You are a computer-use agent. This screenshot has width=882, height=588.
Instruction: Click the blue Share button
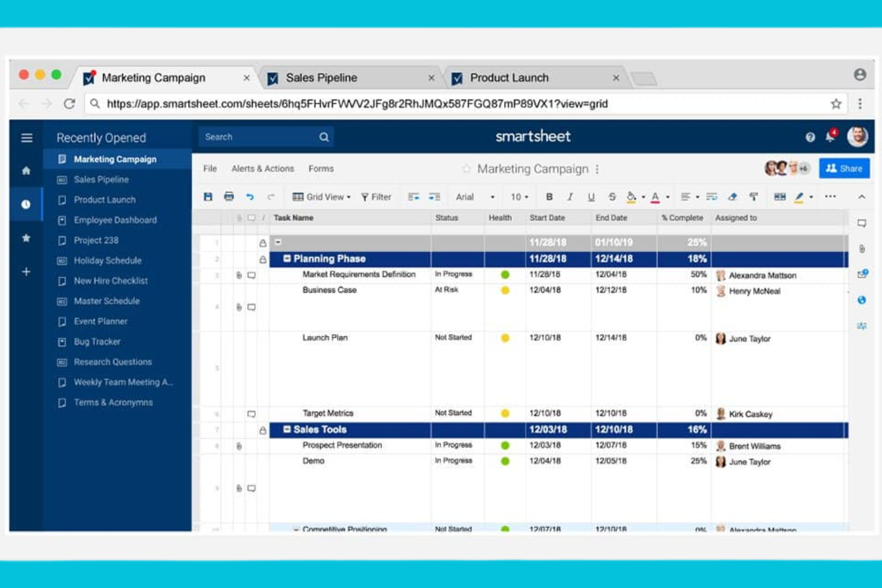click(x=844, y=168)
